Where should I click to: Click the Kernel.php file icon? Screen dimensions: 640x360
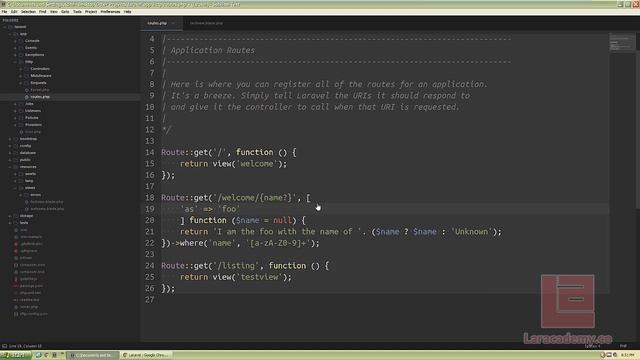pyautogui.click(x=27, y=90)
